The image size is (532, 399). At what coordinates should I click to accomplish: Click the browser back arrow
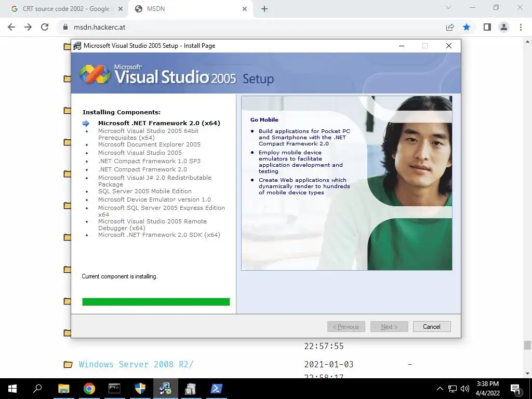click(x=11, y=27)
